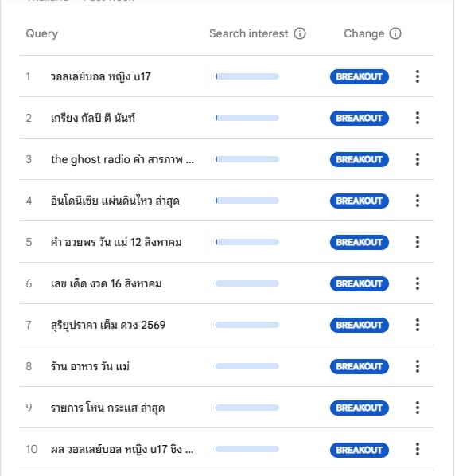
Task: Click the BREAKOUT badge for query 10
Action: (x=359, y=450)
